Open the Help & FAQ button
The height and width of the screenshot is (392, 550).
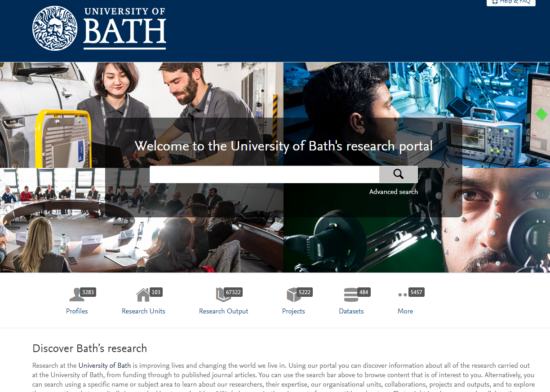511,2
